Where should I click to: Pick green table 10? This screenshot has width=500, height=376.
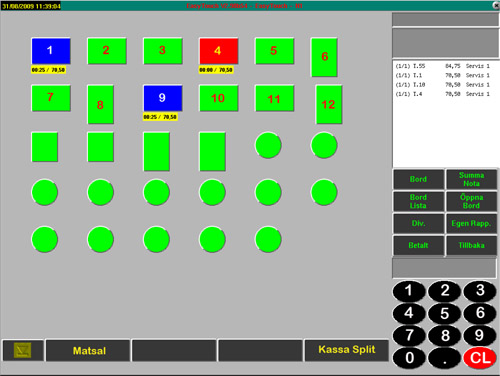(219, 98)
